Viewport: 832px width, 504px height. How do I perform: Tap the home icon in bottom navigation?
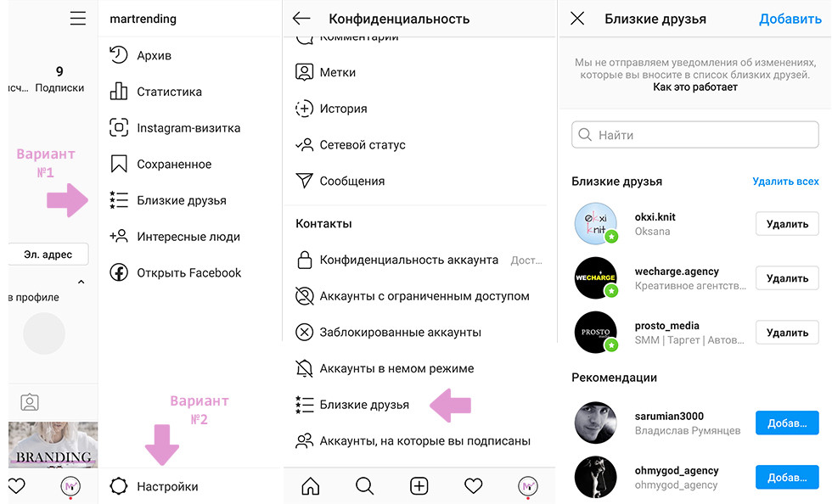311,486
